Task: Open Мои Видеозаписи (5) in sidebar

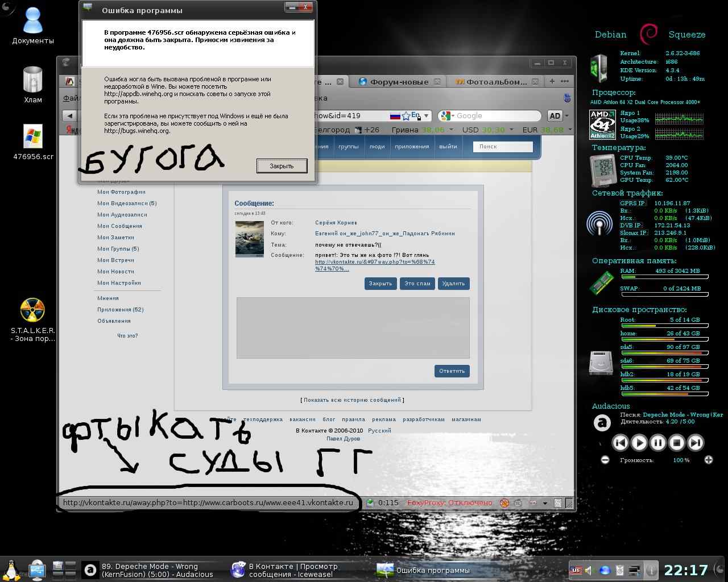Action: click(x=127, y=203)
